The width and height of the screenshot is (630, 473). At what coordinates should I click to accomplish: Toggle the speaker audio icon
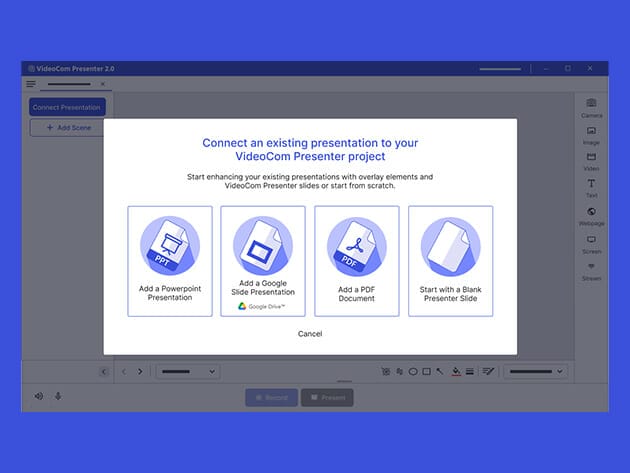click(39, 396)
